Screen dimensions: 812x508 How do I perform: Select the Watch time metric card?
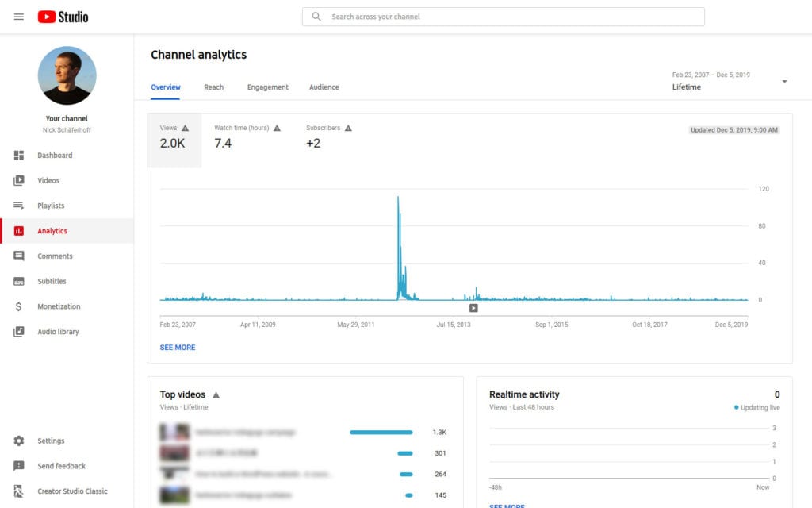tap(246, 135)
